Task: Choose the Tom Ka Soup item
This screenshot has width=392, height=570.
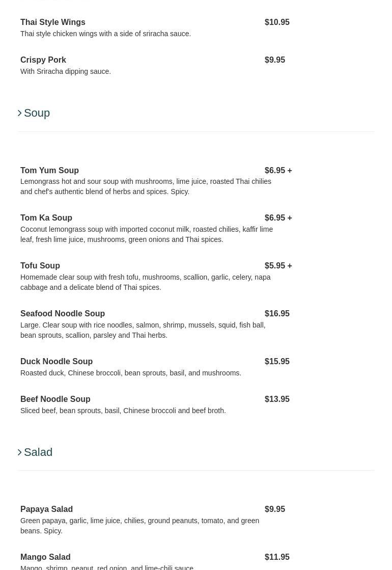Action: click(x=46, y=218)
